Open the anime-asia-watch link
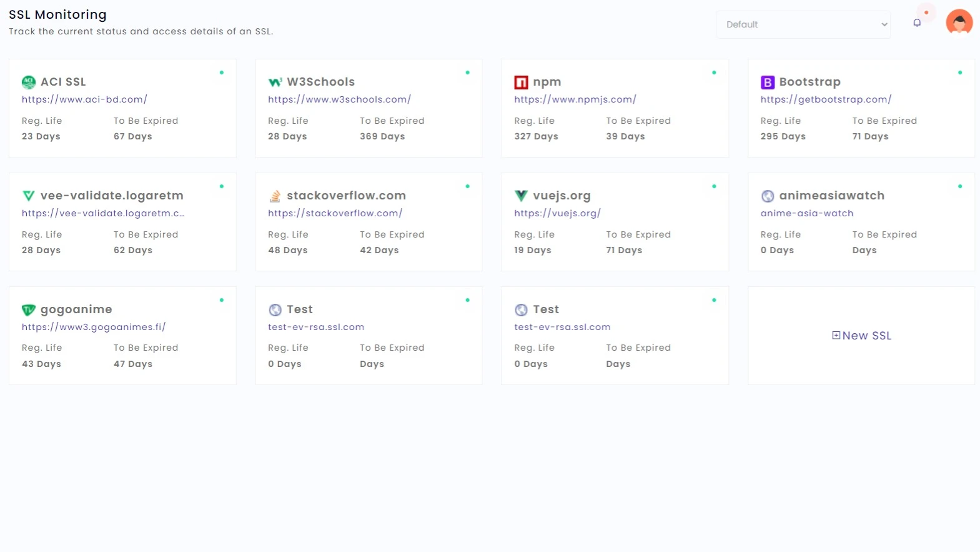The height and width of the screenshot is (552, 980). [807, 213]
